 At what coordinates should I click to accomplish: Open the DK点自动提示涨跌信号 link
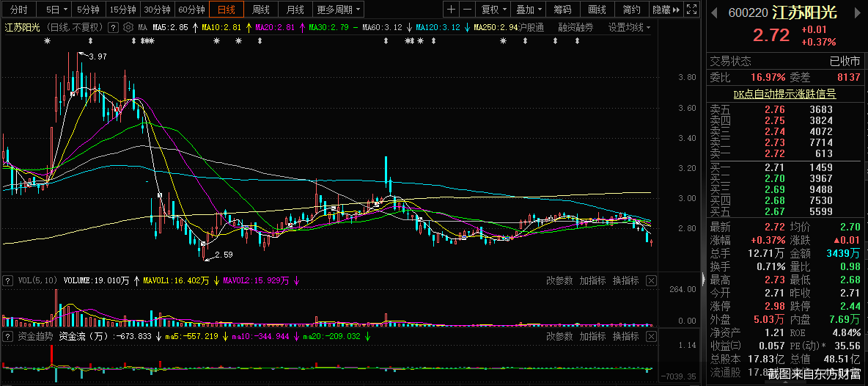click(x=784, y=94)
